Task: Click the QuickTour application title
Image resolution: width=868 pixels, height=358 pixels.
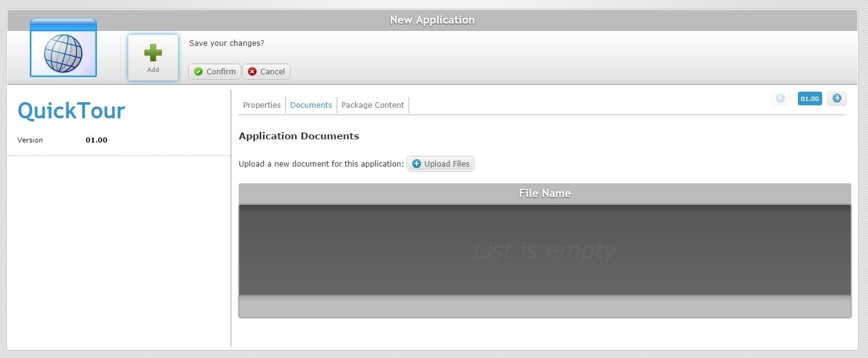Action: point(71,111)
